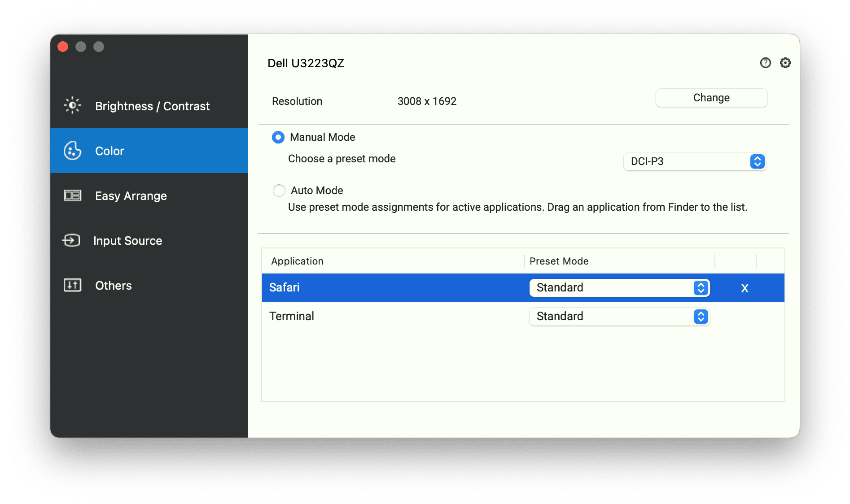Open the Input Source section

tap(128, 241)
